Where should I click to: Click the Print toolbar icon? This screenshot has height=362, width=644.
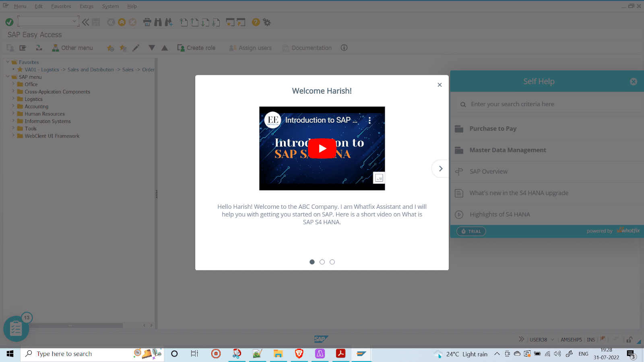(x=147, y=22)
